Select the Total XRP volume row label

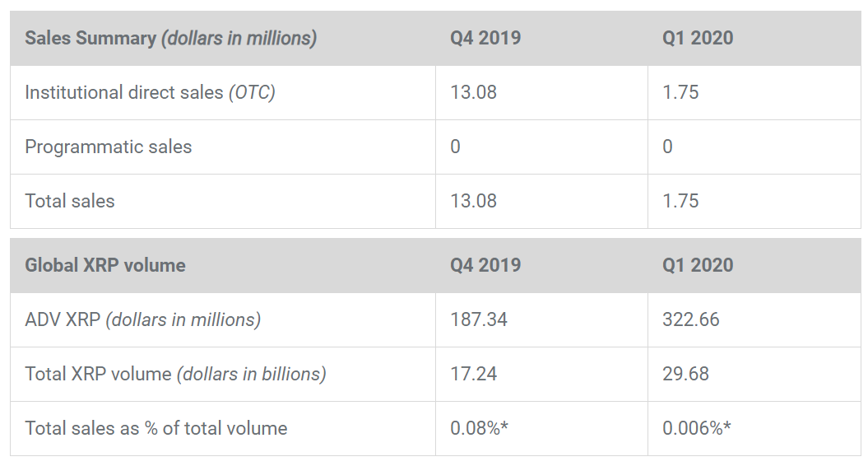[175, 374]
